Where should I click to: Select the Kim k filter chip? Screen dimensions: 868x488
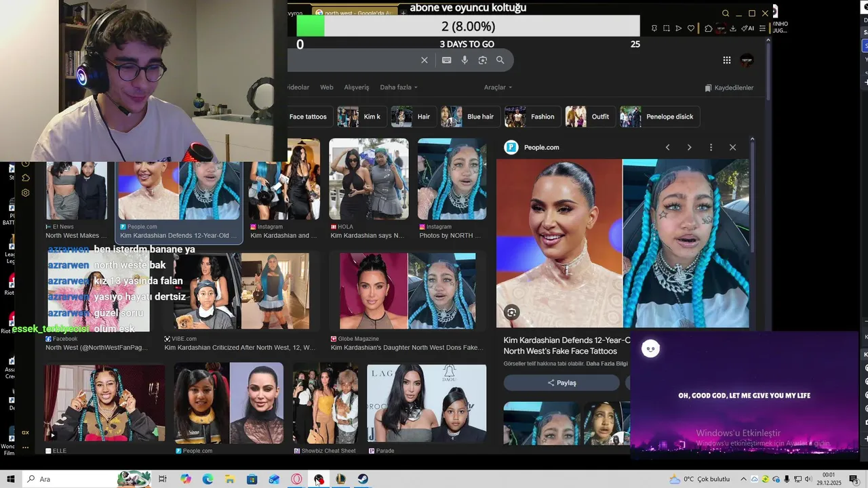click(x=361, y=117)
